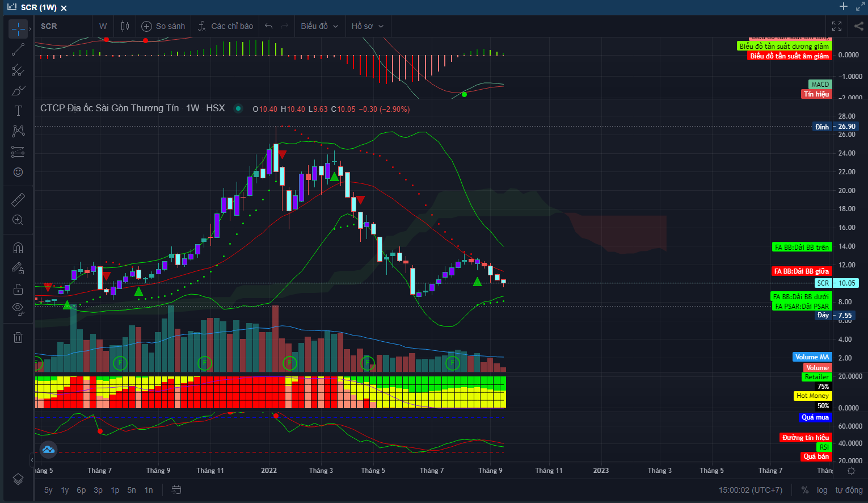The image size is (868, 503).
Task: Open the W interval selector
Action: 103,26
